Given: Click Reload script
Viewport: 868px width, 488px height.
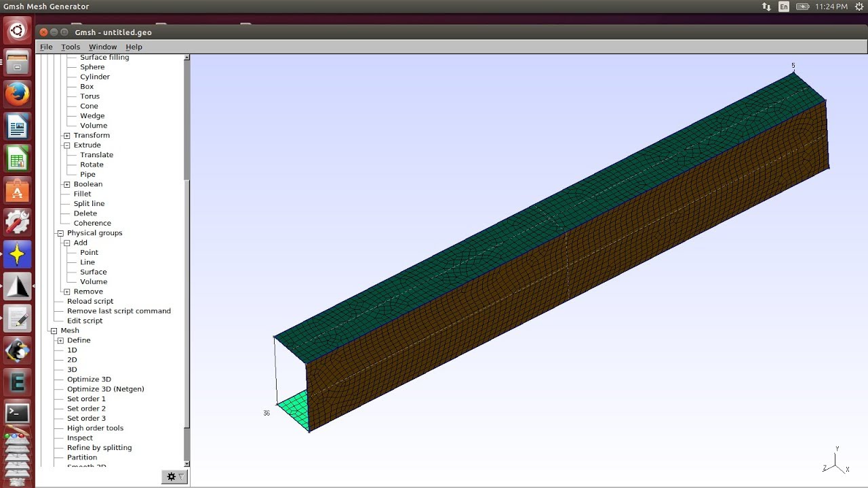Looking at the screenshot, I should 90,301.
